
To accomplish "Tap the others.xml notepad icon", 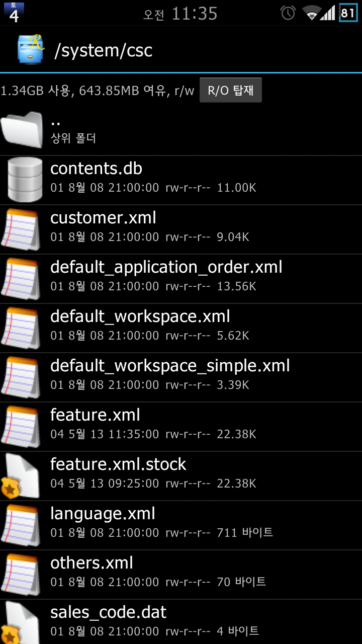I will click(21, 575).
